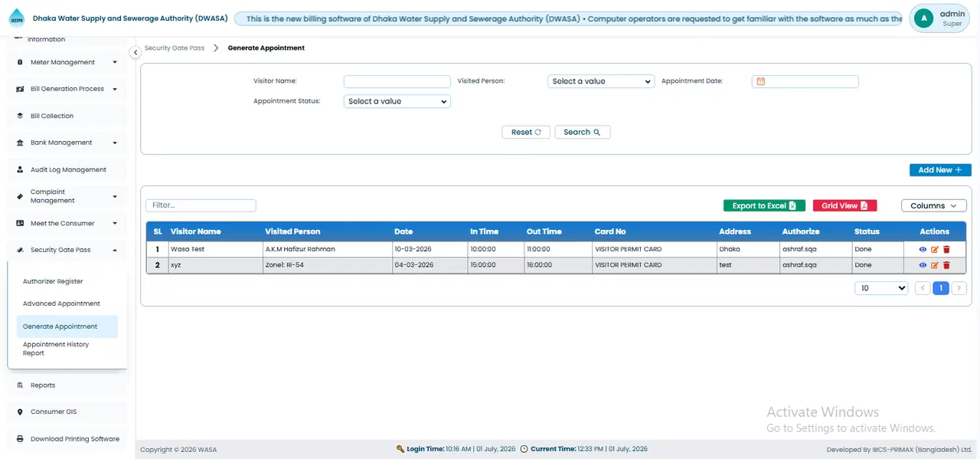
Task: View the xyz appointment with eye icon
Action: (x=923, y=265)
